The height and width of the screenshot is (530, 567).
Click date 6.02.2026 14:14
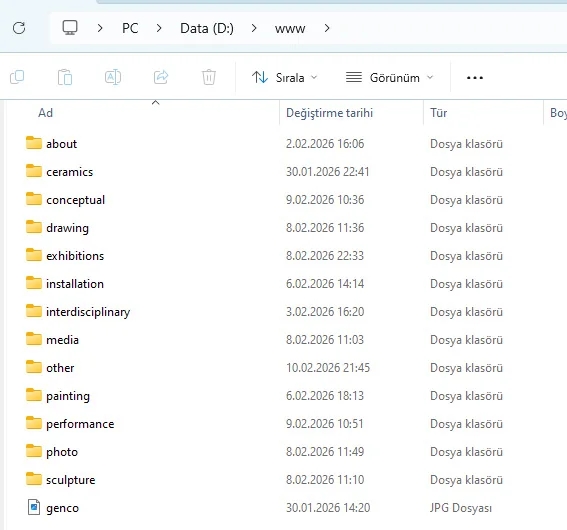pyautogui.click(x=325, y=284)
